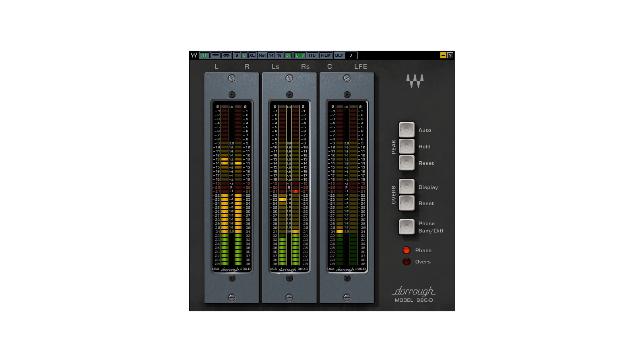Click the L channel label
This screenshot has width=644, height=362.
click(x=217, y=66)
